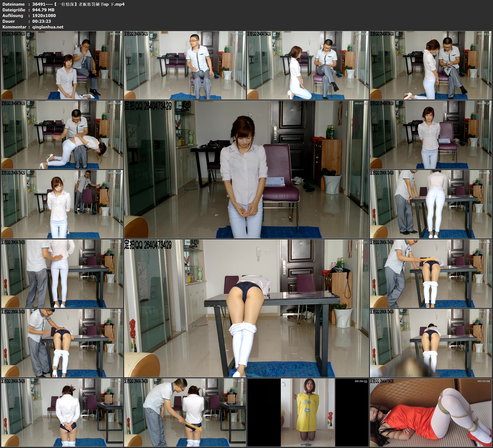Click the qinglanhua.net comment text

coord(48,27)
